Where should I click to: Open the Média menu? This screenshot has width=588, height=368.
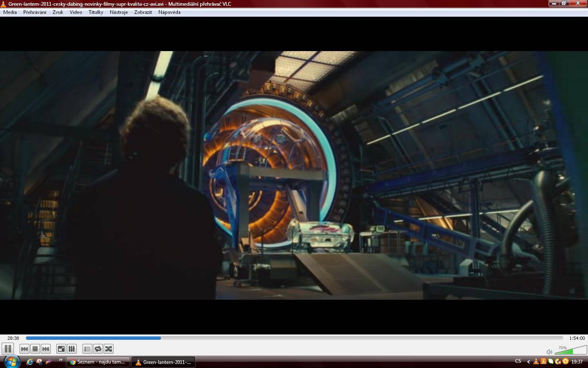click(x=10, y=12)
